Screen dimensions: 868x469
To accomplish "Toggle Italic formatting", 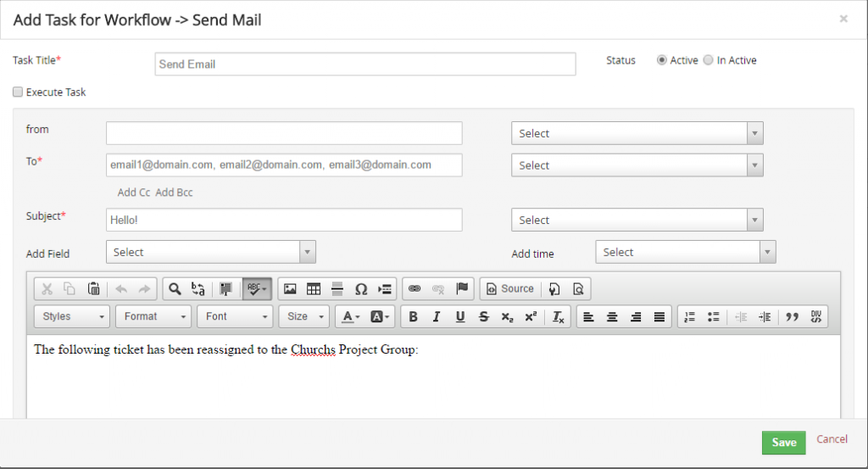I will tap(437, 316).
